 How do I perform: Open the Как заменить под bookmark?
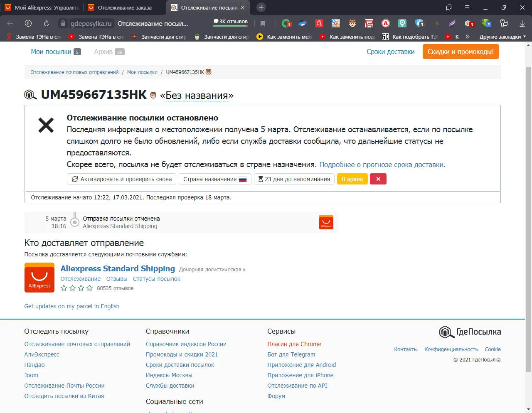point(347,37)
